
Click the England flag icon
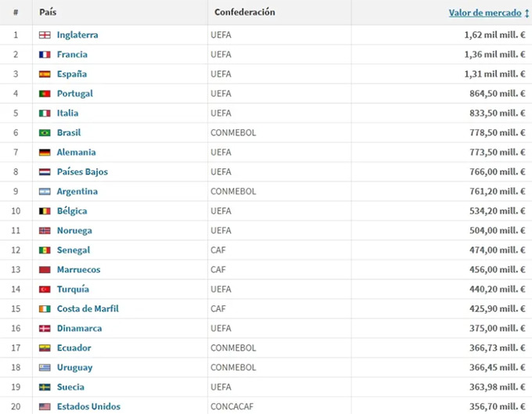click(x=45, y=35)
